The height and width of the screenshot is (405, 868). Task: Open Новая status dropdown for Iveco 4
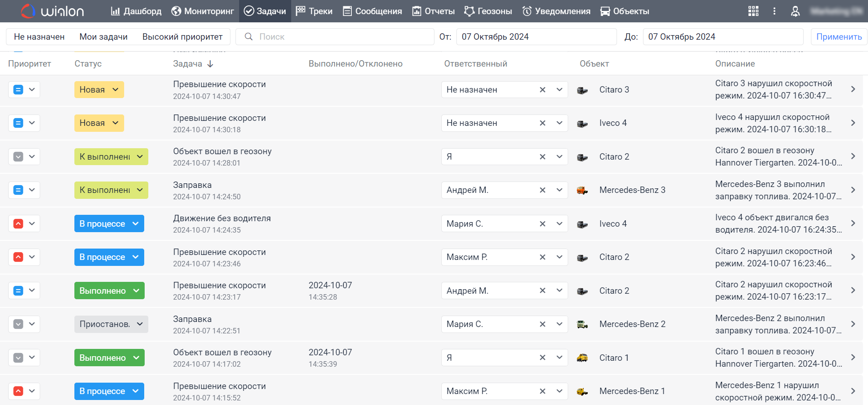click(99, 123)
